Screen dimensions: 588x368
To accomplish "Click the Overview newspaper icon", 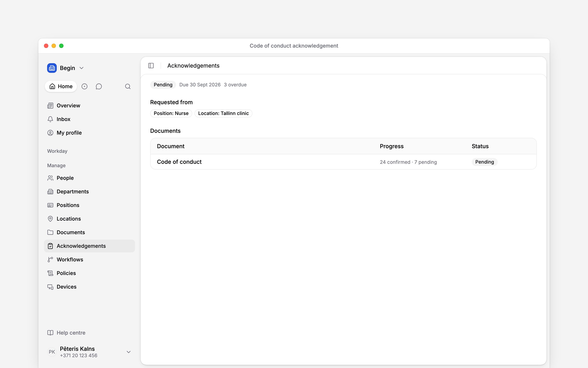I will point(50,106).
